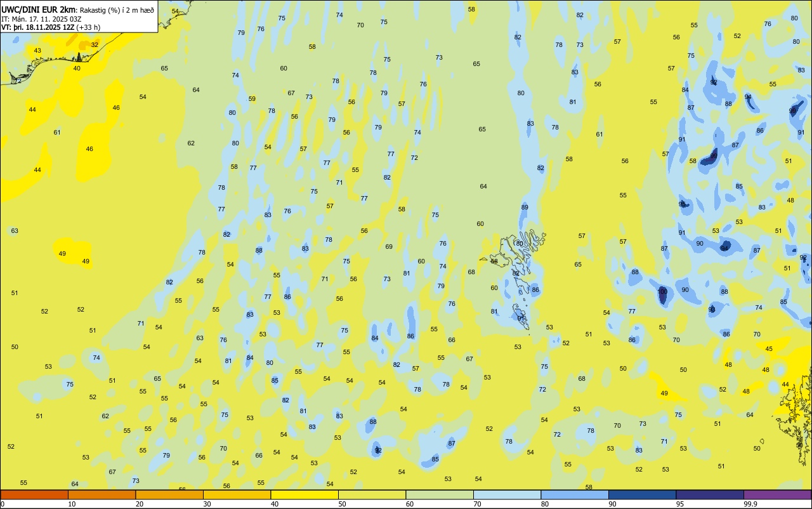This screenshot has height=509, width=812.
Task: Click the '(+33 h)' forecast offset text
Action: [89, 27]
